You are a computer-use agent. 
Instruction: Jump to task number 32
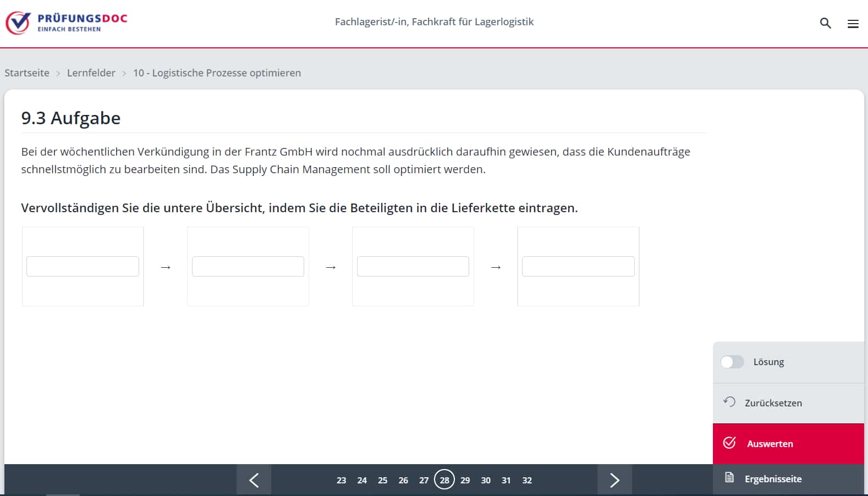tap(526, 480)
